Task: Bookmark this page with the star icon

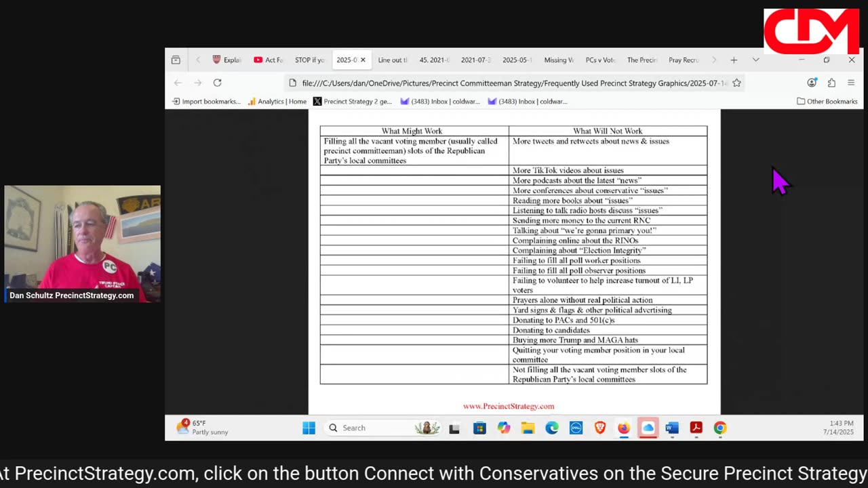Action: [x=736, y=83]
